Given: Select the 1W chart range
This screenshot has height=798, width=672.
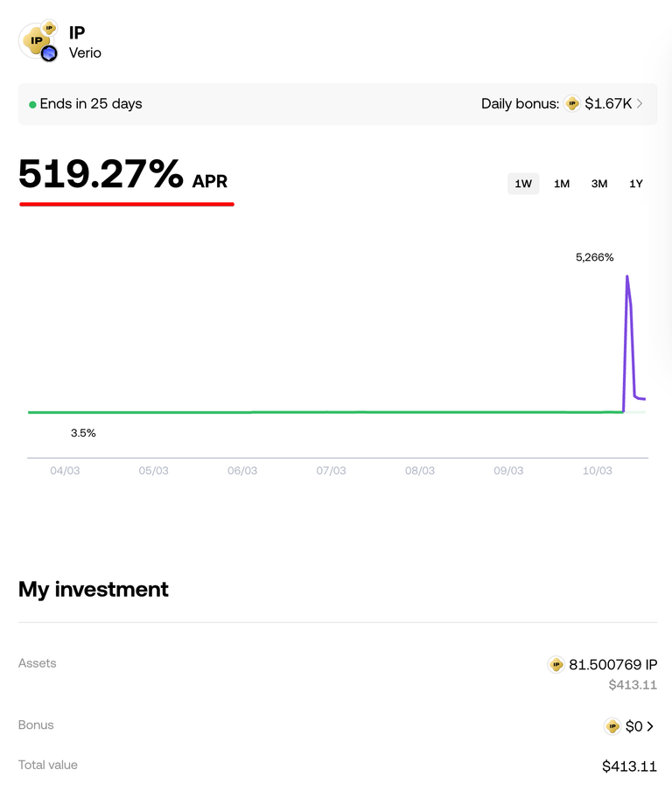Looking at the screenshot, I should click(523, 184).
